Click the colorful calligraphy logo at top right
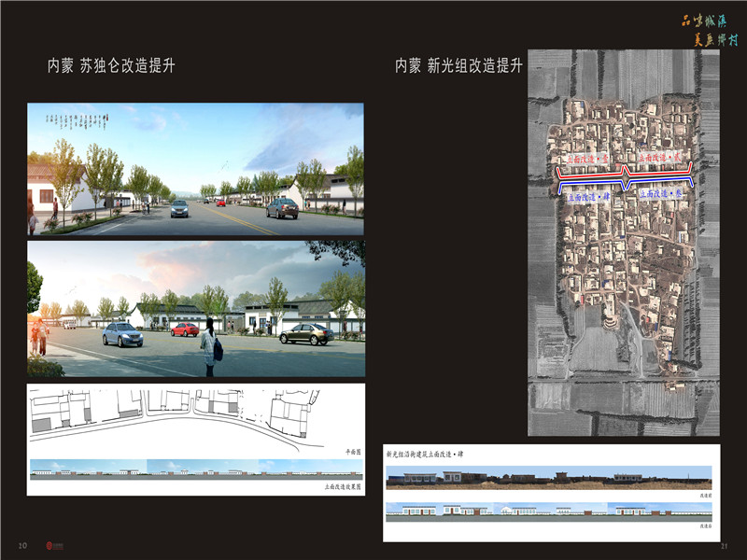Viewport: 747px width, 560px height. (x=711, y=30)
